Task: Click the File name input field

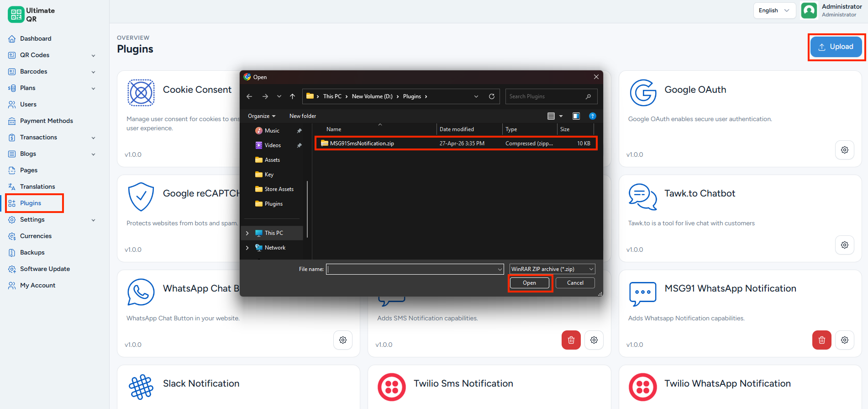Action: [415, 269]
